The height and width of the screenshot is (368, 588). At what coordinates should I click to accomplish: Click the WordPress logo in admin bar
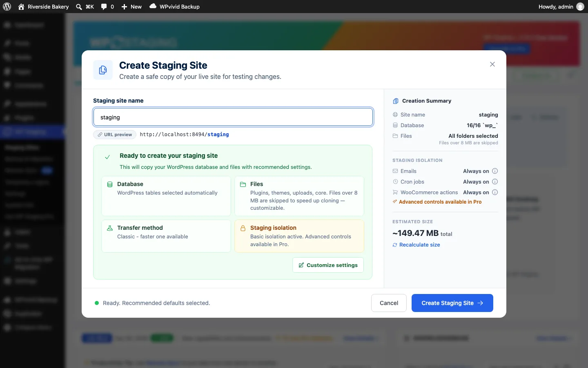pyautogui.click(x=7, y=7)
